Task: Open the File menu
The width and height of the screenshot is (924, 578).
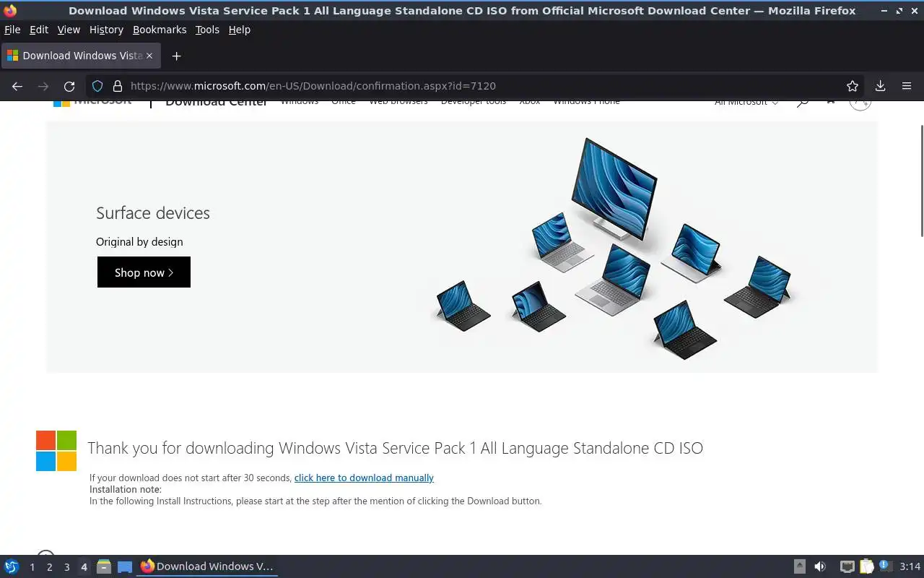Action: [12, 30]
